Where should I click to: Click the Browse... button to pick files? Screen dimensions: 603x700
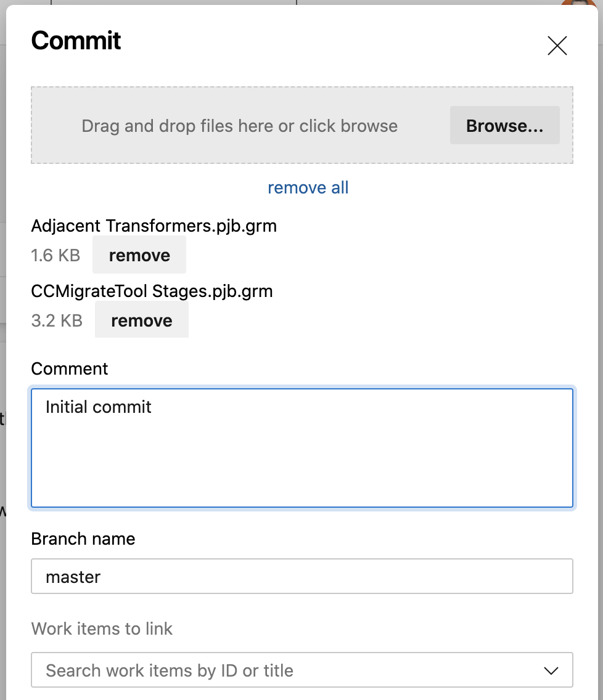tap(504, 126)
